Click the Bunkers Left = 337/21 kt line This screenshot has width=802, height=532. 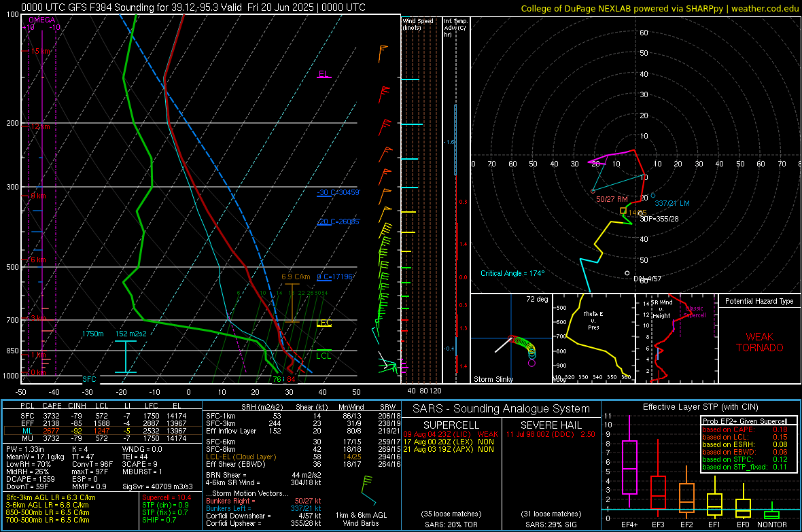264,508
